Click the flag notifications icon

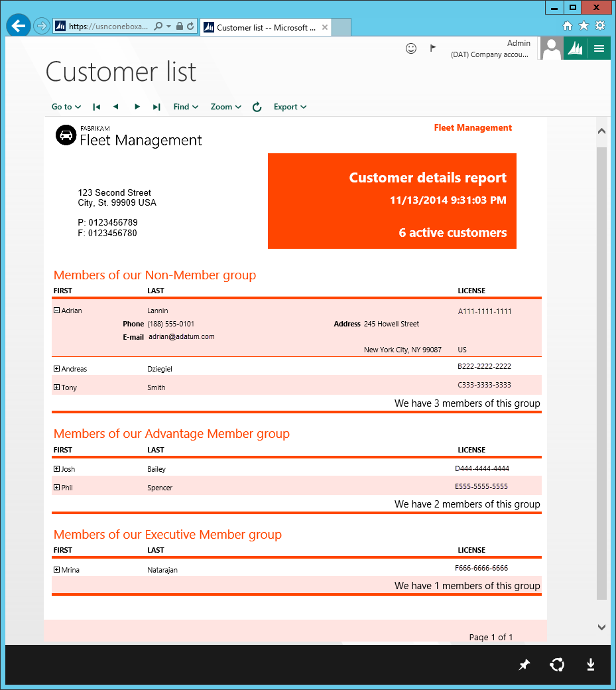tap(433, 48)
